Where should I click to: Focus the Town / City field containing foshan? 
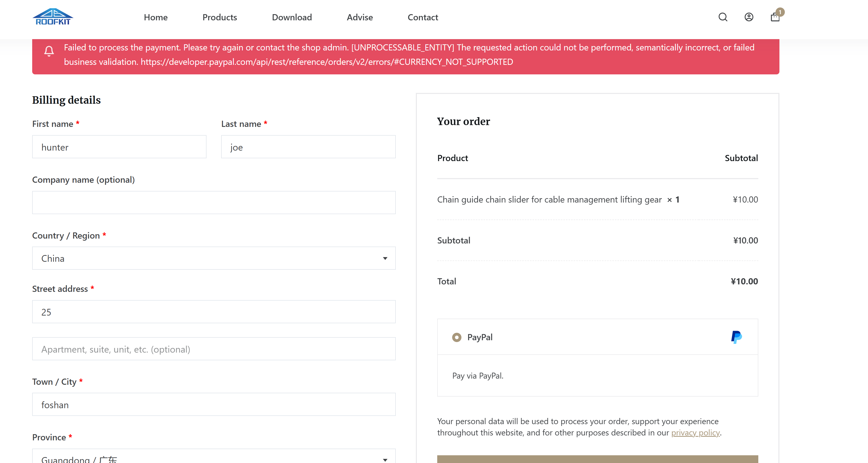[214, 404]
